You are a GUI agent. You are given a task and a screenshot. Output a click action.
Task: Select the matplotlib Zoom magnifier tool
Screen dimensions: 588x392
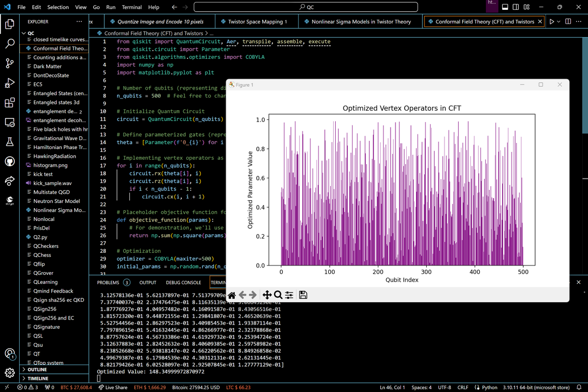click(x=278, y=294)
